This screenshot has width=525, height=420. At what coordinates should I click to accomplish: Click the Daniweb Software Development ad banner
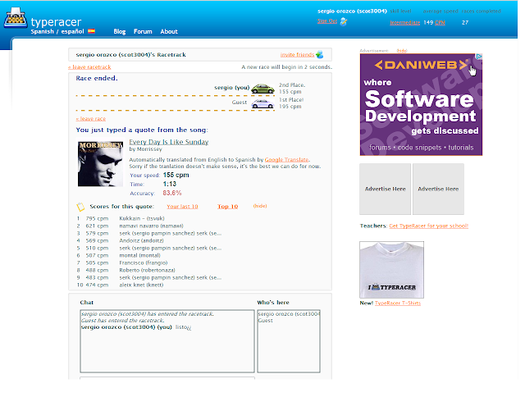point(421,104)
